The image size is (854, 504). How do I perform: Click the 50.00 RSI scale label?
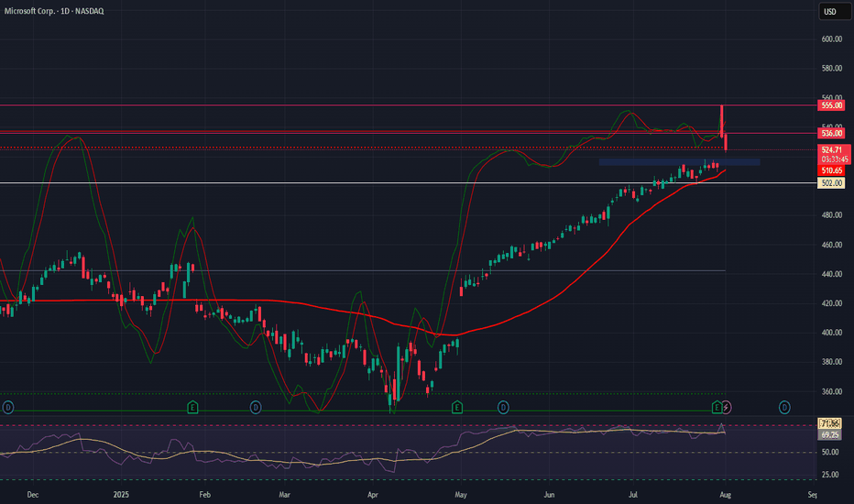click(x=830, y=453)
